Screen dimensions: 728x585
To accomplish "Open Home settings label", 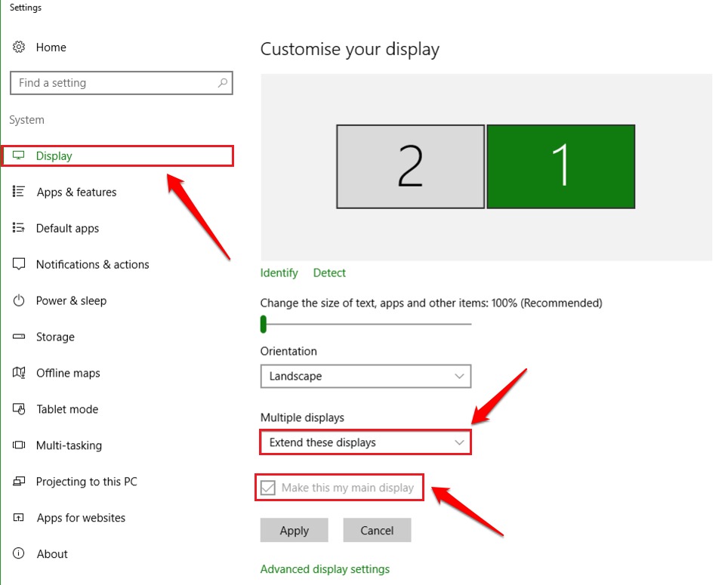I will 51,48.
